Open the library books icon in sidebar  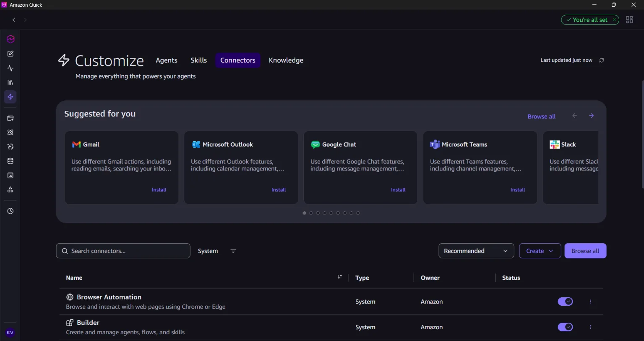(x=10, y=83)
